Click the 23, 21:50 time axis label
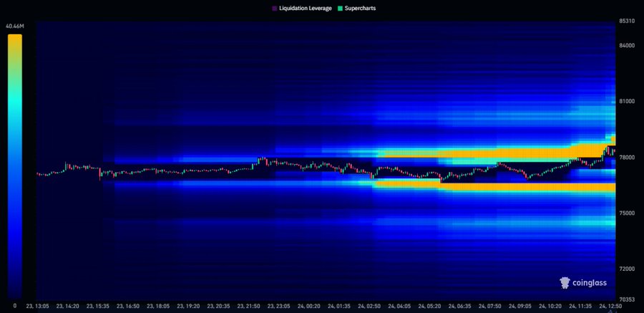This screenshot has width=644, height=313. coord(248,307)
